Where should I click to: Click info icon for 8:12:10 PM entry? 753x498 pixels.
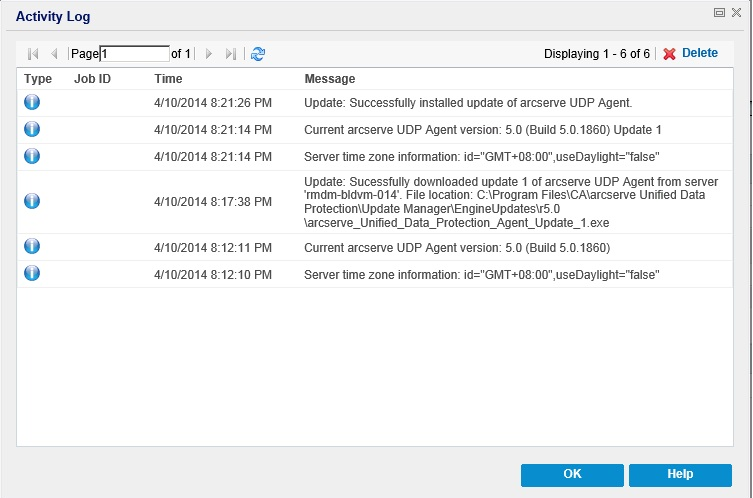click(x=32, y=273)
